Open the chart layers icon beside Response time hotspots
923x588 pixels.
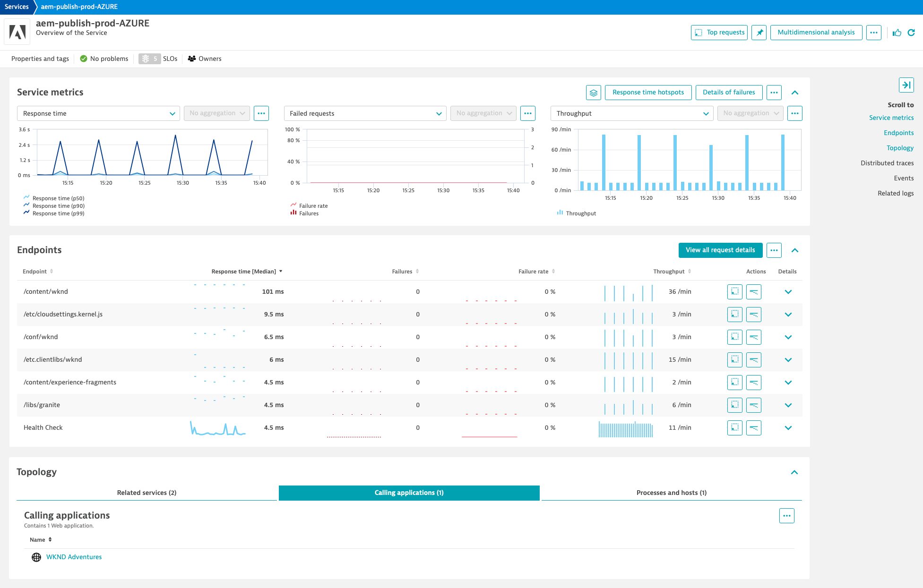click(594, 93)
